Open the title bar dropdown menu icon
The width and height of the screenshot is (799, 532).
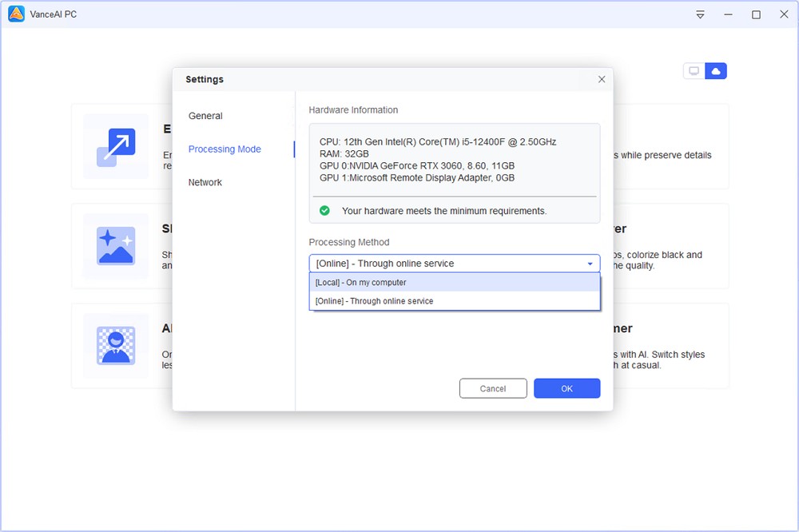point(700,14)
